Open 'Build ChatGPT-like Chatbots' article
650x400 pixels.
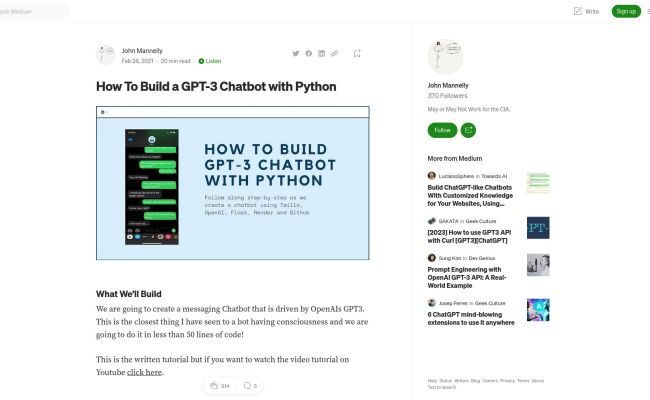pos(470,196)
